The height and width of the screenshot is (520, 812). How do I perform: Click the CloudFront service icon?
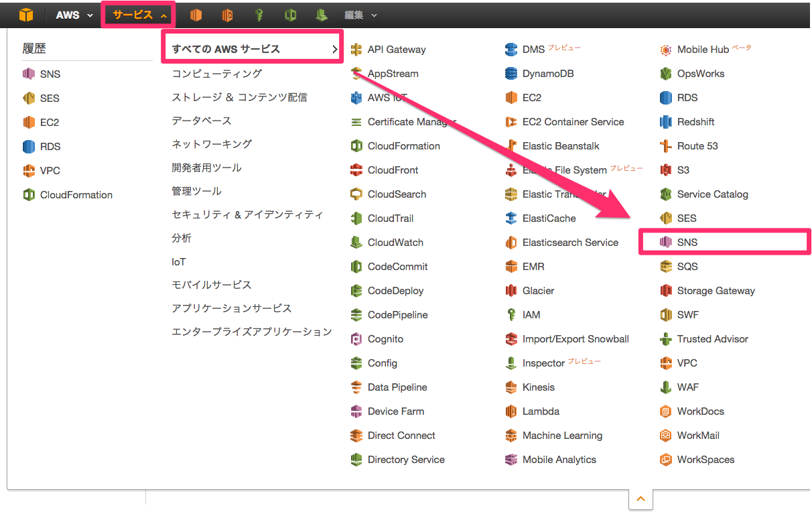(x=356, y=170)
